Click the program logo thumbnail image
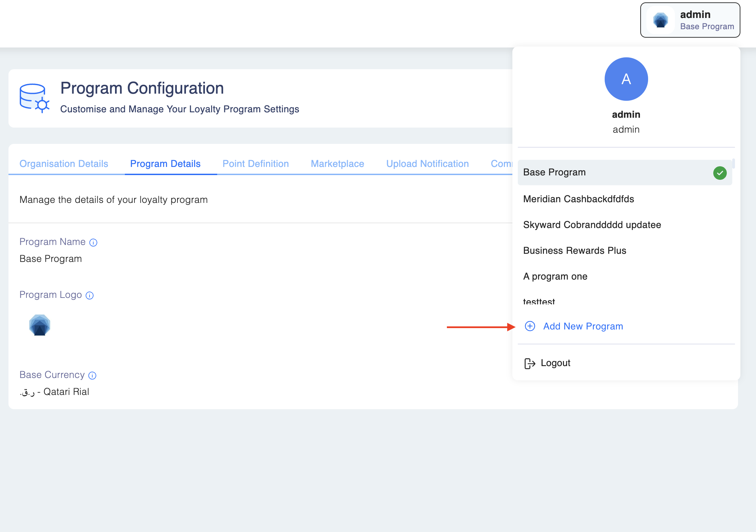This screenshot has width=756, height=532. (40, 325)
